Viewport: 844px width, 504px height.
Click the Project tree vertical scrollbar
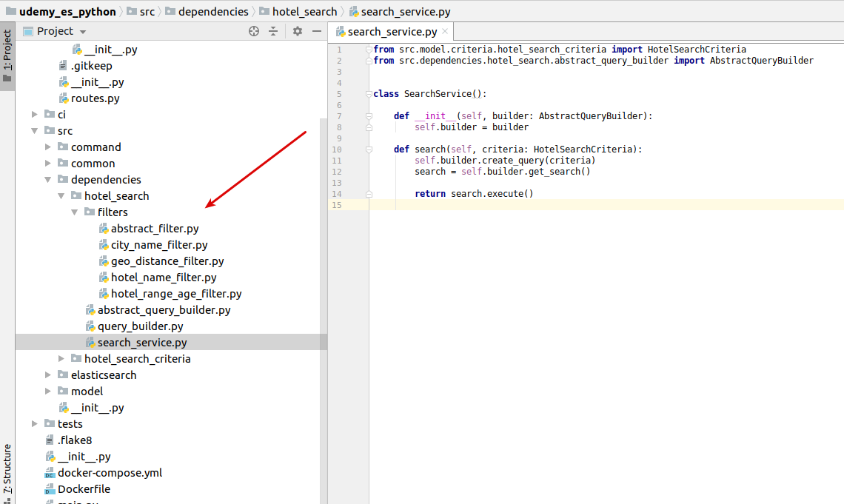321,222
